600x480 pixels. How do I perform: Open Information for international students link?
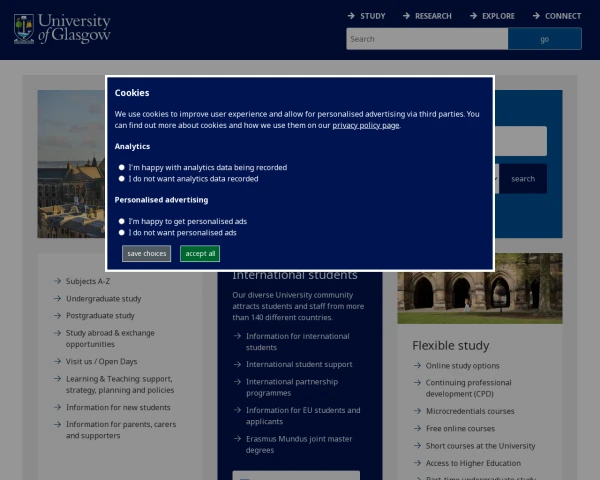point(298,342)
